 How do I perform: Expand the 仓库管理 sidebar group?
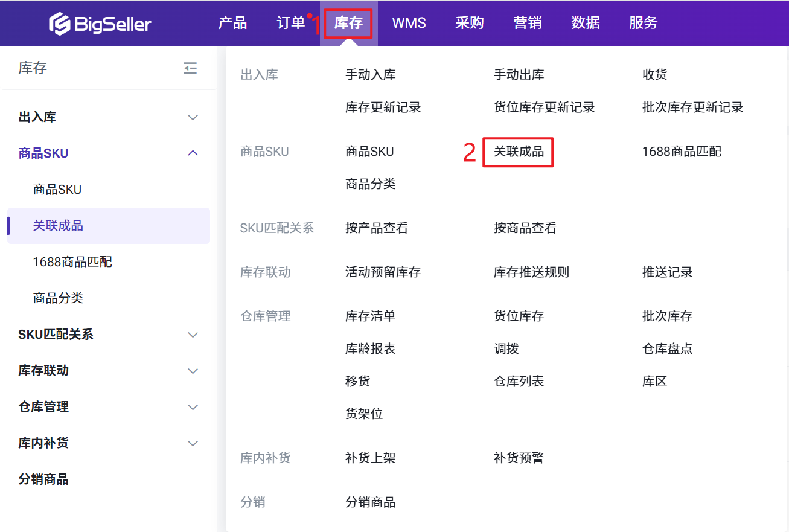coord(193,407)
